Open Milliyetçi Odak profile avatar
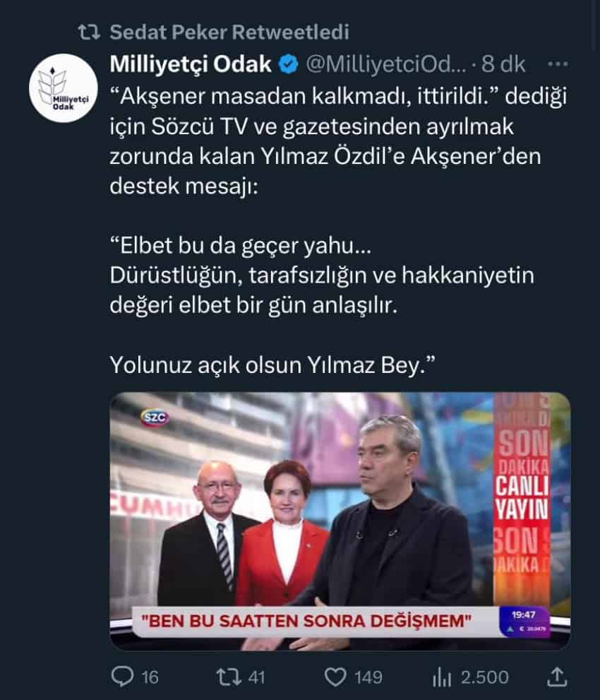This screenshot has height=700, width=600. [63, 88]
